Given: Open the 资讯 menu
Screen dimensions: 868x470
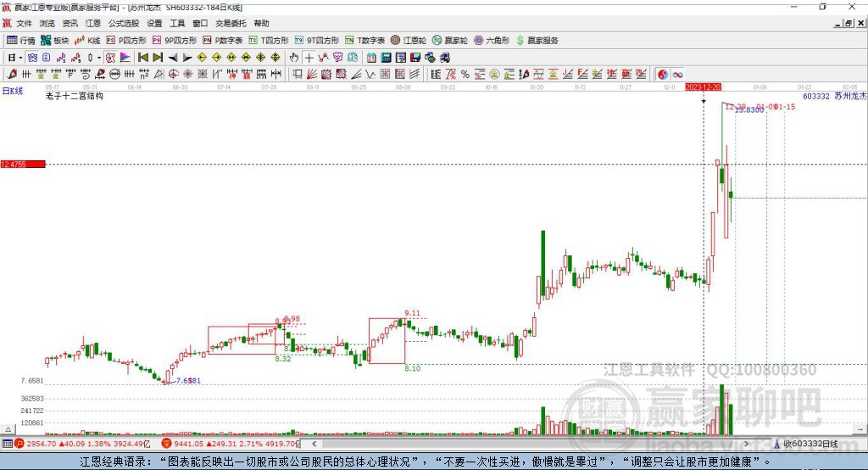Looking at the screenshot, I should pos(70,23).
